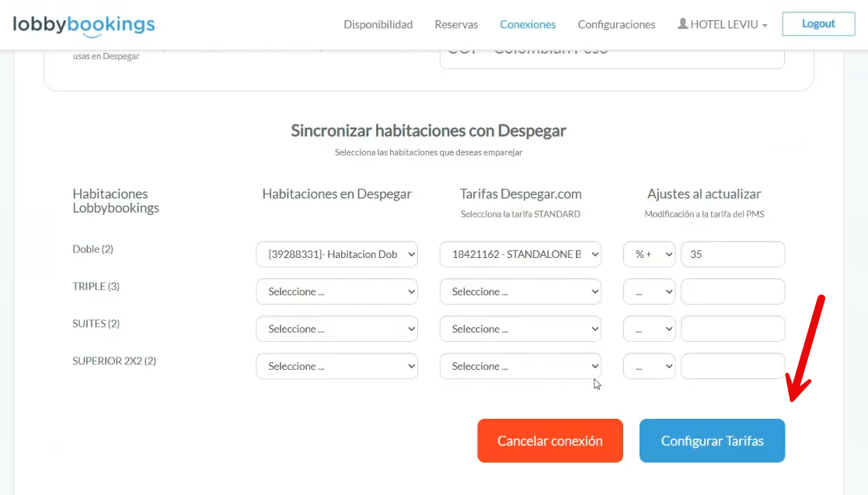Edit the adjustment value field showing 35
868x495 pixels.
733,254
